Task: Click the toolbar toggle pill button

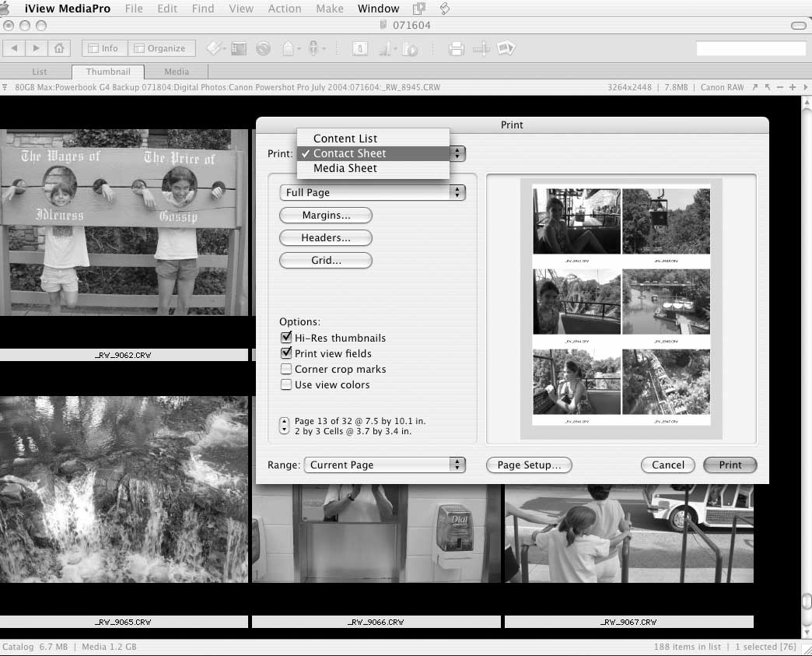Action: click(x=798, y=26)
